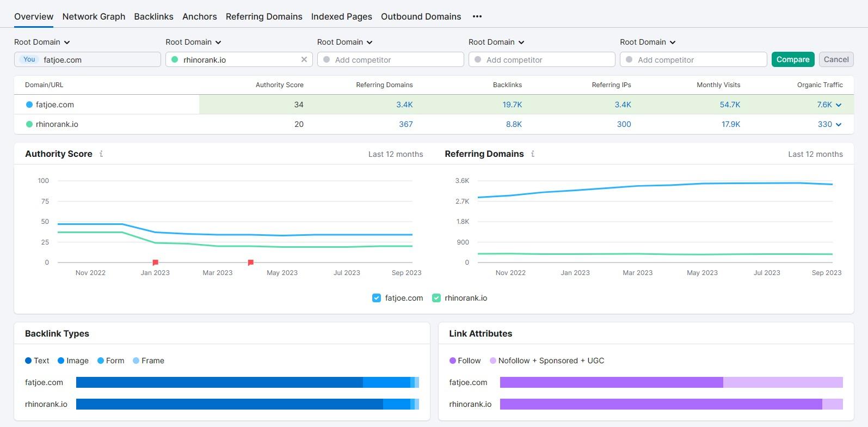Click the Follow legend color dot
This screenshot has width=868, height=427.
coord(453,361)
